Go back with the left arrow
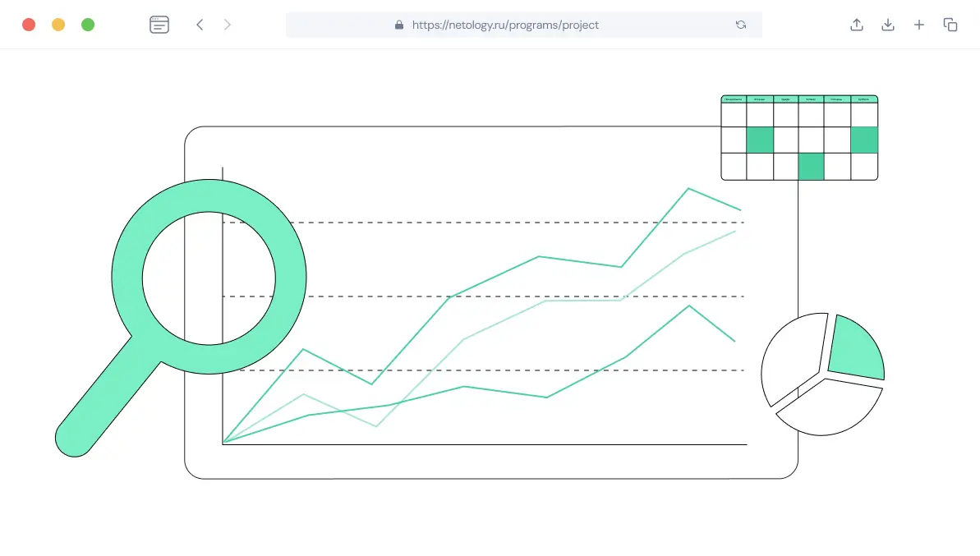The image size is (980, 556). tap(200, 25)
